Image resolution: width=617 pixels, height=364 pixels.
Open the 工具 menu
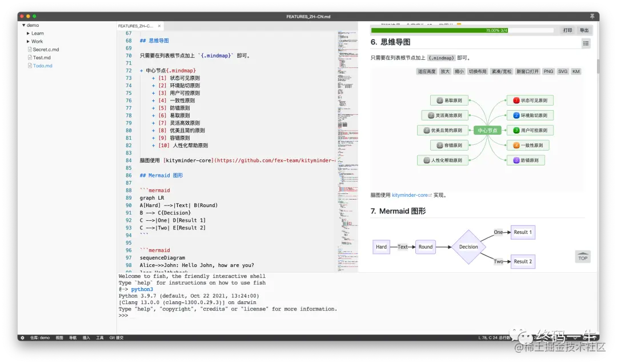click(x=99, y=338)
